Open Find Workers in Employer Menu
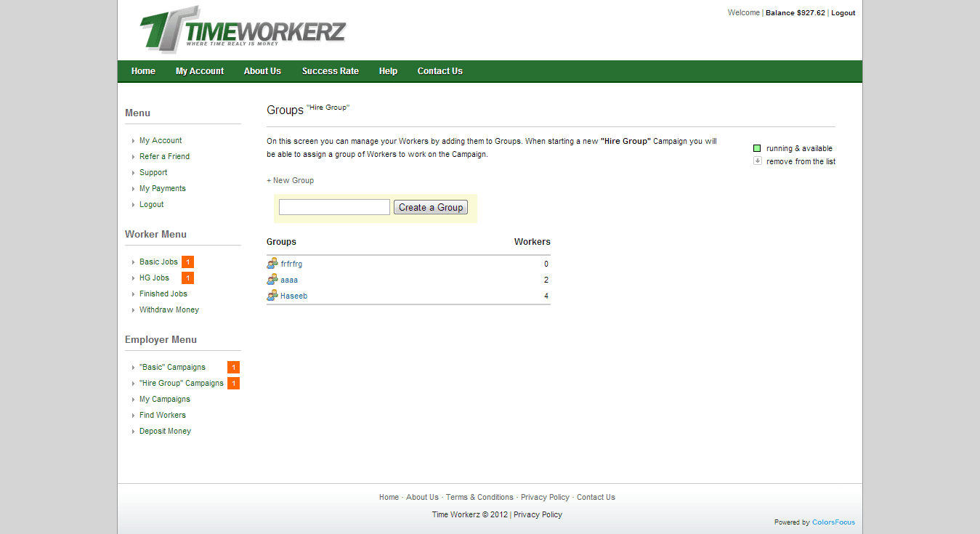The width and height of the screenshot is (980, 534). pyautogui.click(x=163, y=415)
